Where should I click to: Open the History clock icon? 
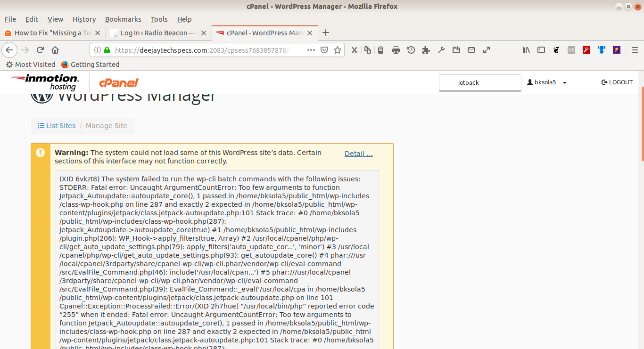point(411,50)
